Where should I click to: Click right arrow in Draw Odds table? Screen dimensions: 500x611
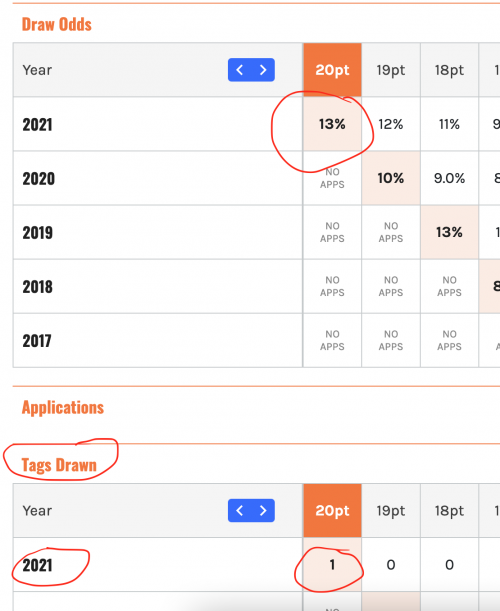pos(263,70)
